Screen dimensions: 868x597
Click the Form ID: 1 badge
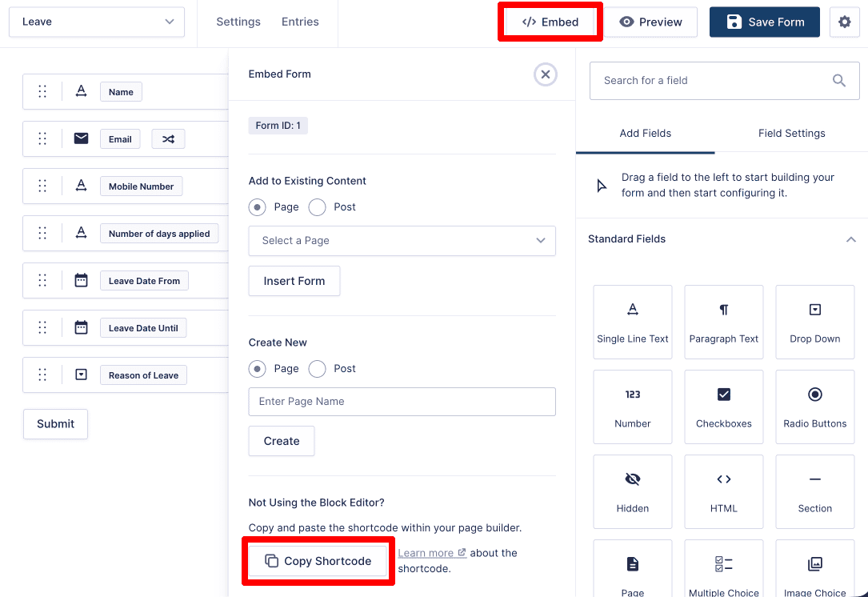[x=278, y=126]
